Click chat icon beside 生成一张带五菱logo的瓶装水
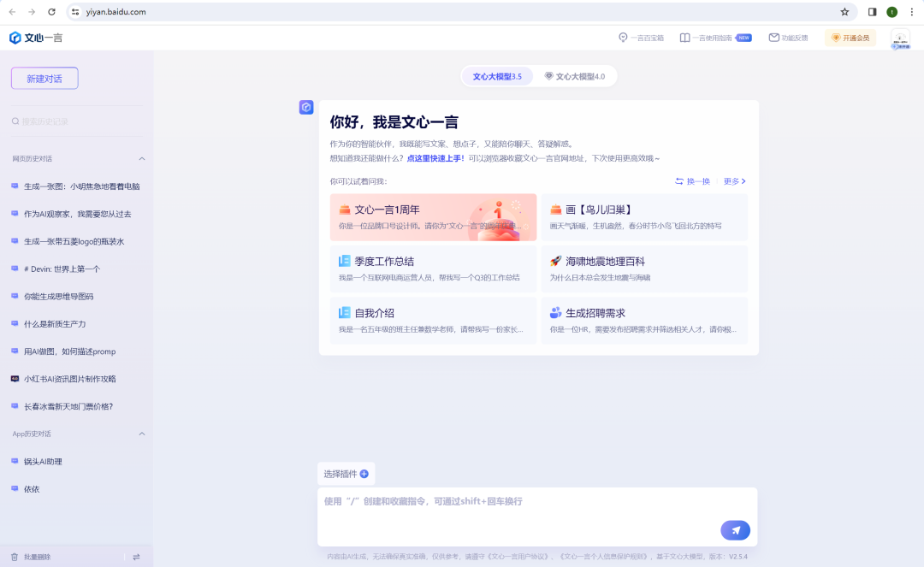Screen dimensions: 924x567 [x=15, y=241]
